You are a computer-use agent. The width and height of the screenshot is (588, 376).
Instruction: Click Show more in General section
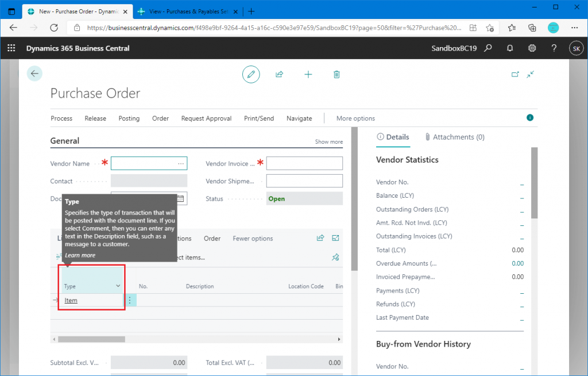click(x=328, y=141)
